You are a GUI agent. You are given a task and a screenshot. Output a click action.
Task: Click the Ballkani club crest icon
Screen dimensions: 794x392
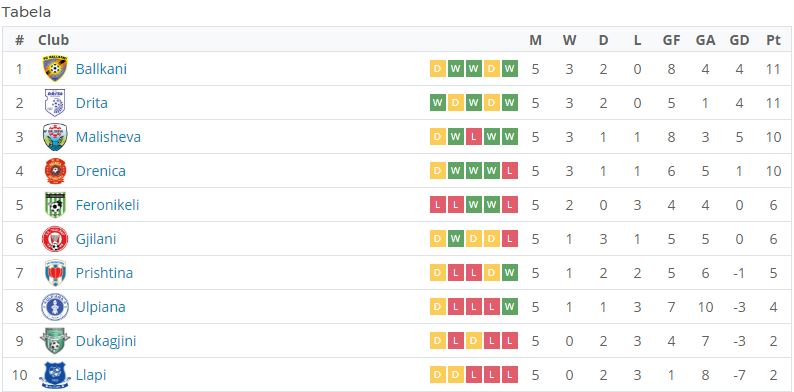[x=55, y=68]
